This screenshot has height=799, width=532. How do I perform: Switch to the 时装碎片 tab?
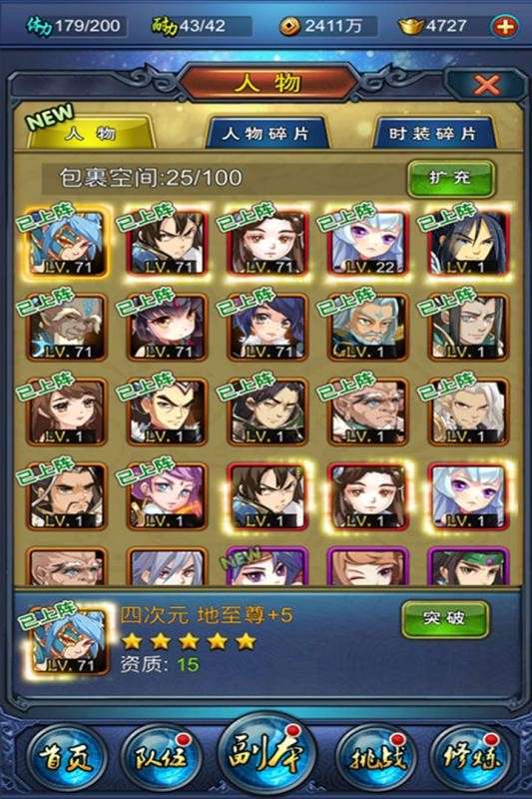(x=433, y=134)
